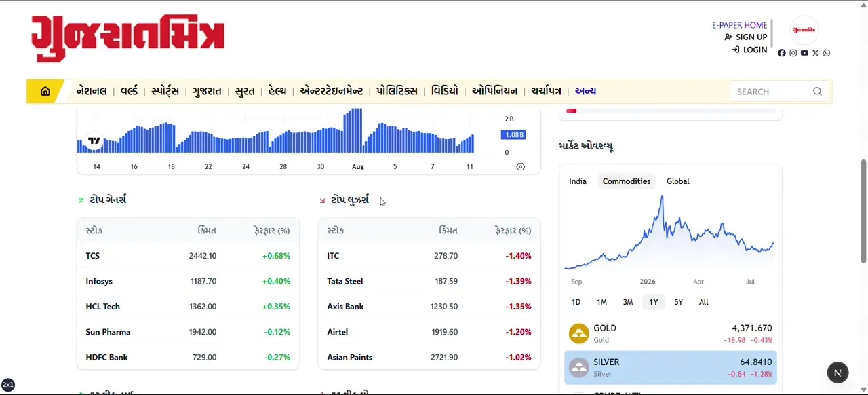This screenshot has width=868, height=395.
Task: Click the large Gujaratmitra masthead logo
Action: pos(127,38)
